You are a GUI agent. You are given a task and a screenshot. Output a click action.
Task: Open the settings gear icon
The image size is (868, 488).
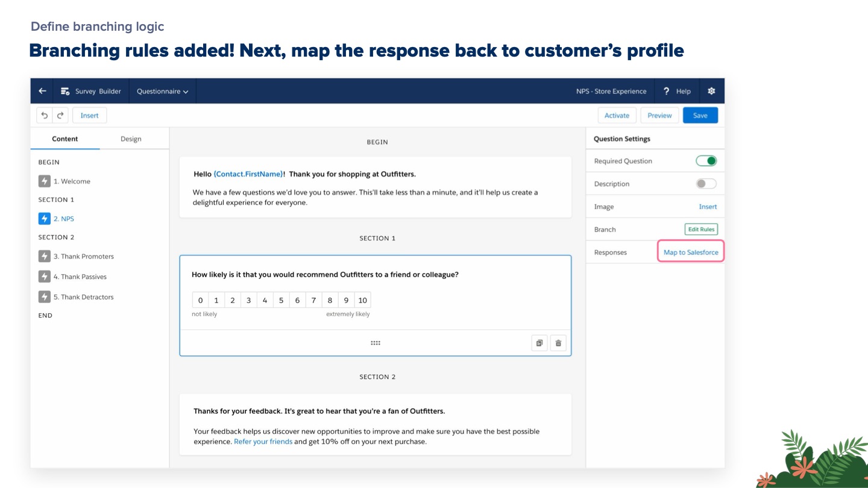[x=711, y=91]
